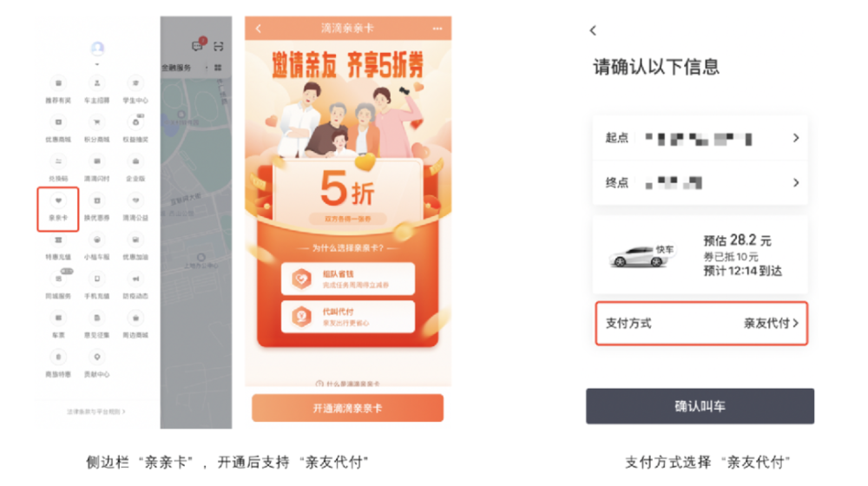Click 确认叫车 button
This screenshot has height=486, width=868.
point(700,406)
